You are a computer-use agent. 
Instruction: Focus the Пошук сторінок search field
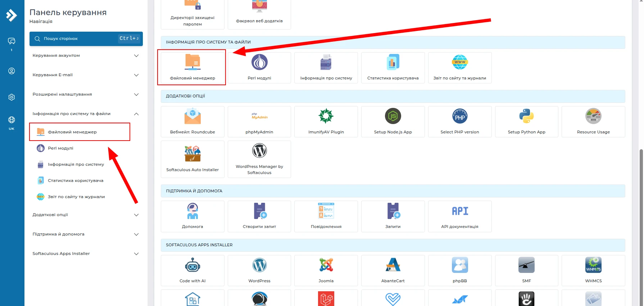86,38
